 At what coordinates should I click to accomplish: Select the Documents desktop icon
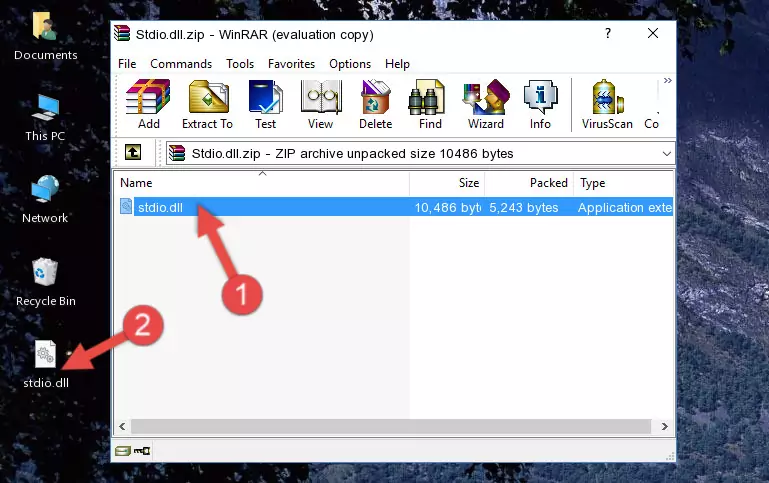click(46, 36)
